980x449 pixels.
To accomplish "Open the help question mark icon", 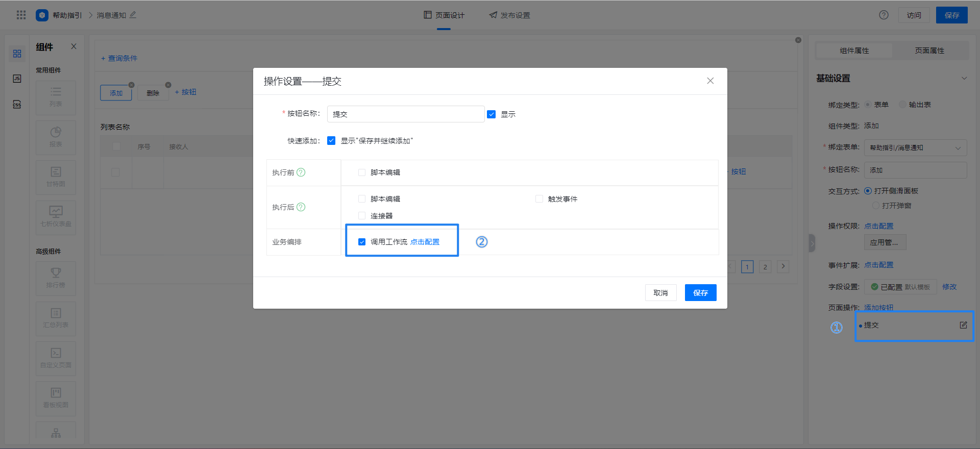I will click(884, 15).
